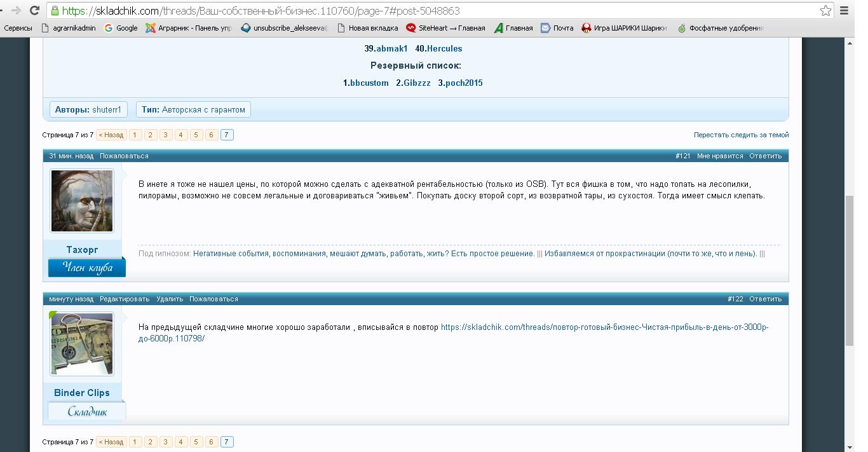This screenshot has height=452, width=868.
Task: Open the Почта mail bookmark
Action: (557, 28)
